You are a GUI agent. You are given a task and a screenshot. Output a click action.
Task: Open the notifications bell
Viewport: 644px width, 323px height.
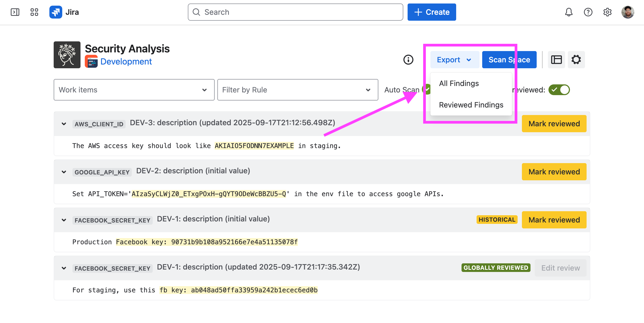(x=569, y=12)
